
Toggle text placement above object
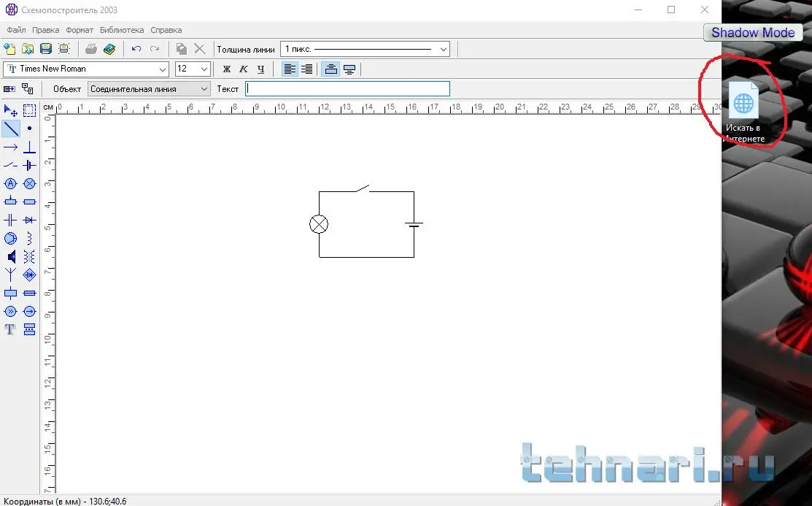click(331, 69)
